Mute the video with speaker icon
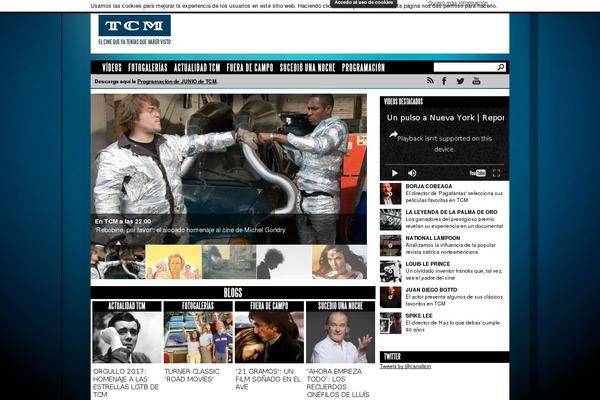The height and width of the screenshot is (400, 600). 412,173
